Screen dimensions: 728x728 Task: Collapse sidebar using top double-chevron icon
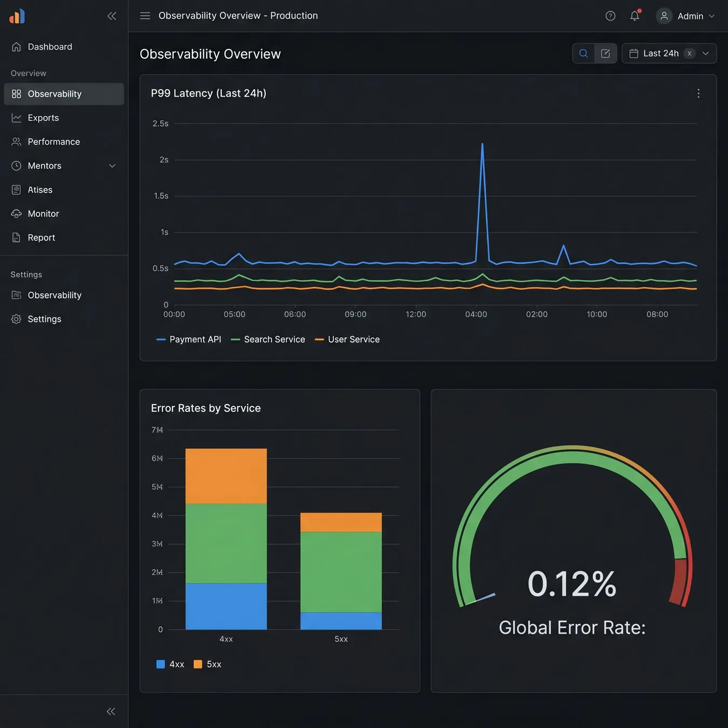coord(112,16)
